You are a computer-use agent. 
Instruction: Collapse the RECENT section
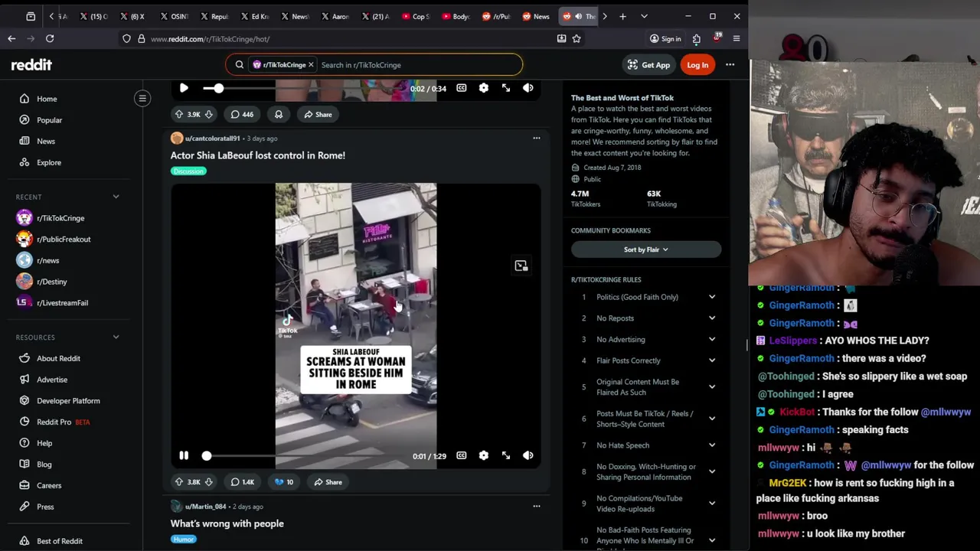[116, 197]
